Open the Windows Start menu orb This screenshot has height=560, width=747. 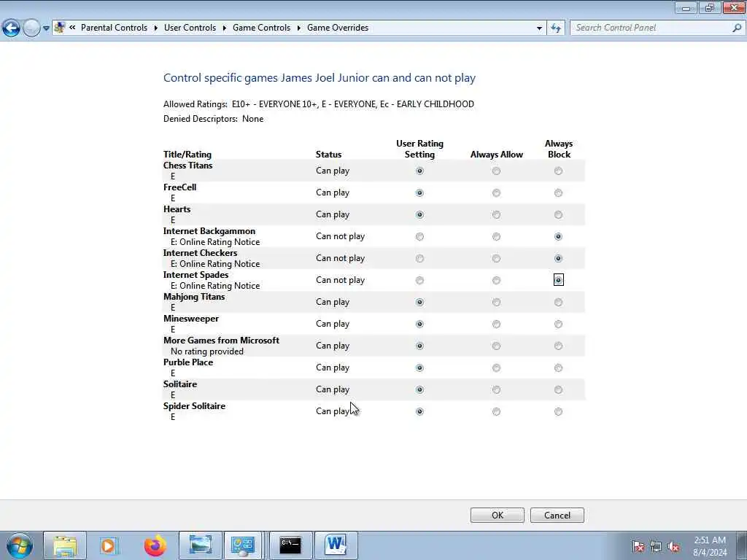[20, 545]
